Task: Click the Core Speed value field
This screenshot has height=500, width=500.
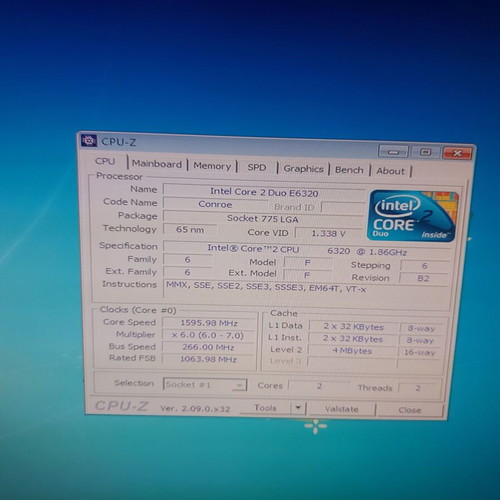Action: click(209, 323)
